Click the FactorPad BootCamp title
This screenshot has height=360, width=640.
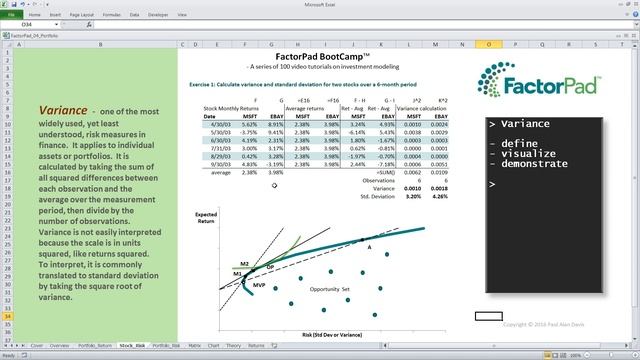pos(322,56)
